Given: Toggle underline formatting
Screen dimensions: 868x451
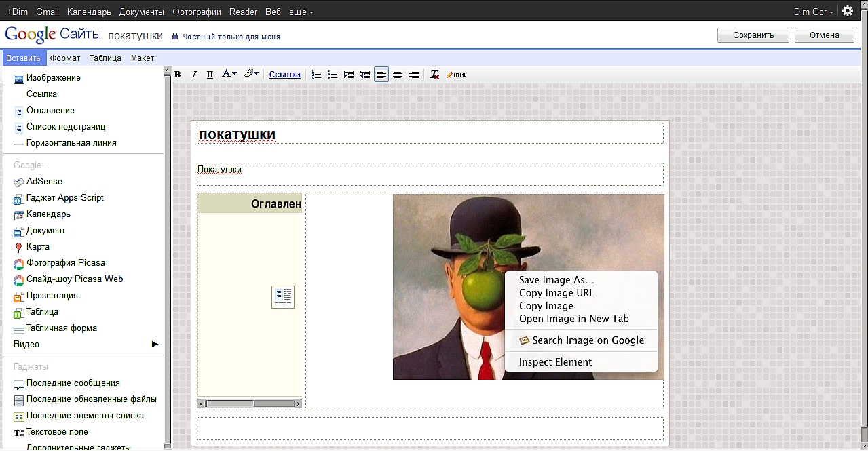Looking at the screenshot, I should [210, 75].
